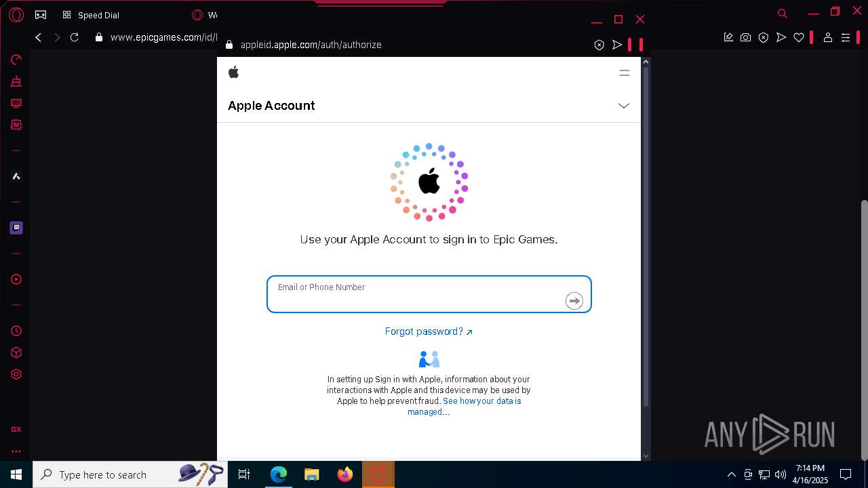
Task: Open the Forgot password link
Action: point(429,331)
